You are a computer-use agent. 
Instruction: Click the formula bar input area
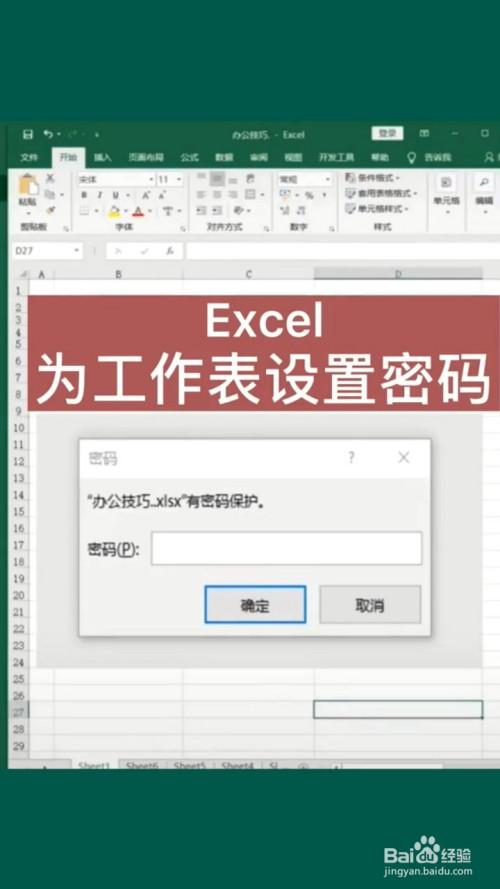[342, 251]
